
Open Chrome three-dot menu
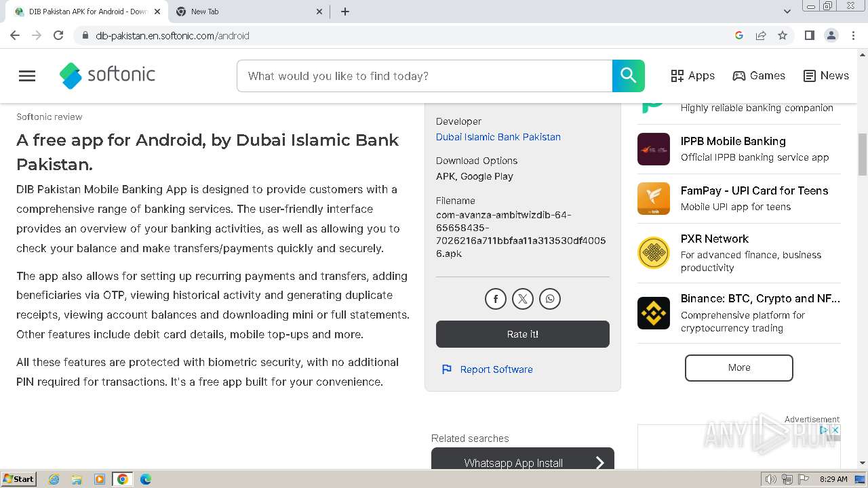(853, 35)
